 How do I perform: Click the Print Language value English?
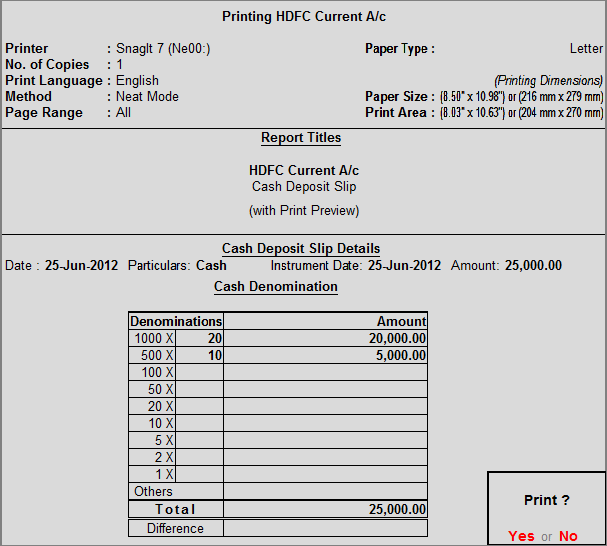click(x=137, y=81)
